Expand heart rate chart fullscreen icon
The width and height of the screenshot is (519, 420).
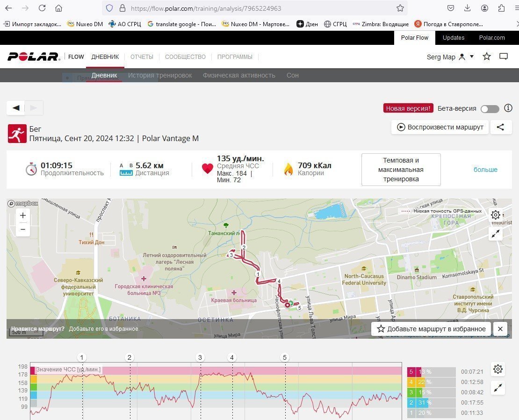(498, 388)
